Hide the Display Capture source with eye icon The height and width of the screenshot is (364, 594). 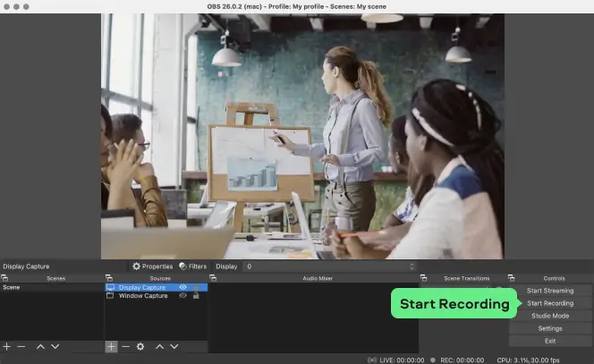[183, 287]
